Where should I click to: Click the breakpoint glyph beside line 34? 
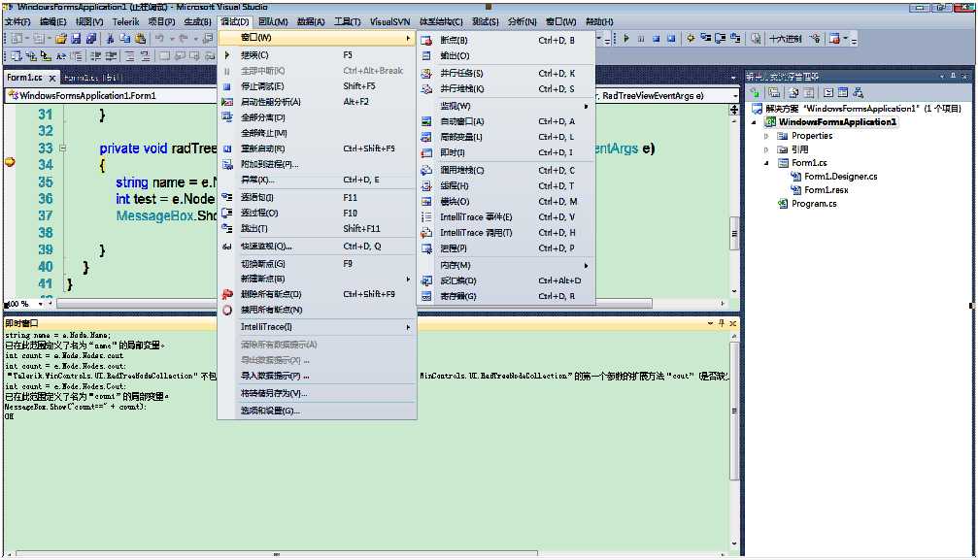(10, 162)
